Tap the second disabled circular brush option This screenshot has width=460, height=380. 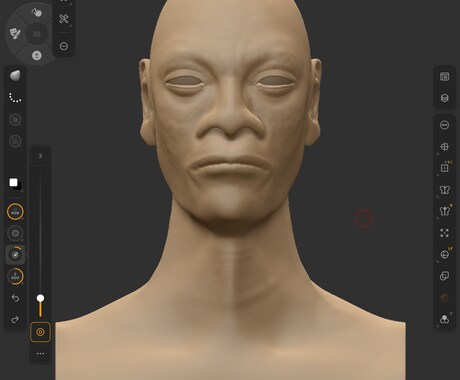coord(15,141)
